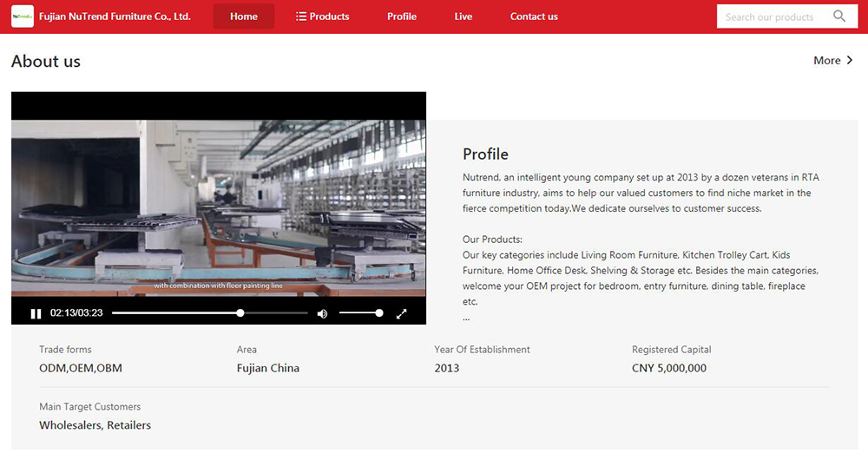Mute the video with the speaker icon
The height and width of the screenshot is (453, 868).
pyautogui.click(x=322, y=314)
